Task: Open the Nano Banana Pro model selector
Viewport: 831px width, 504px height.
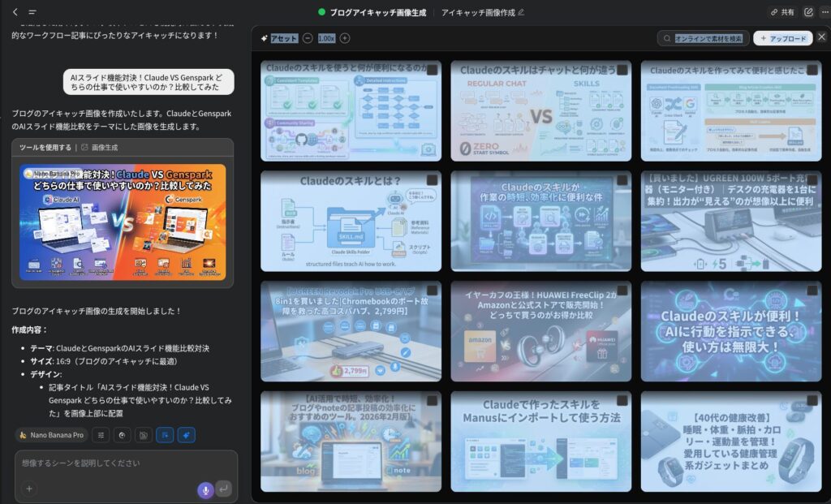Action: (51, 435)
